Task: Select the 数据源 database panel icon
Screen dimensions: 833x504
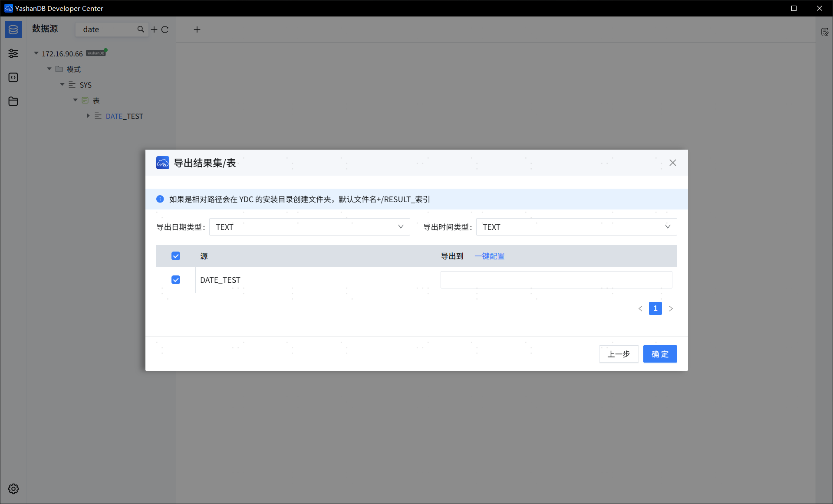Action: [13, 29]
